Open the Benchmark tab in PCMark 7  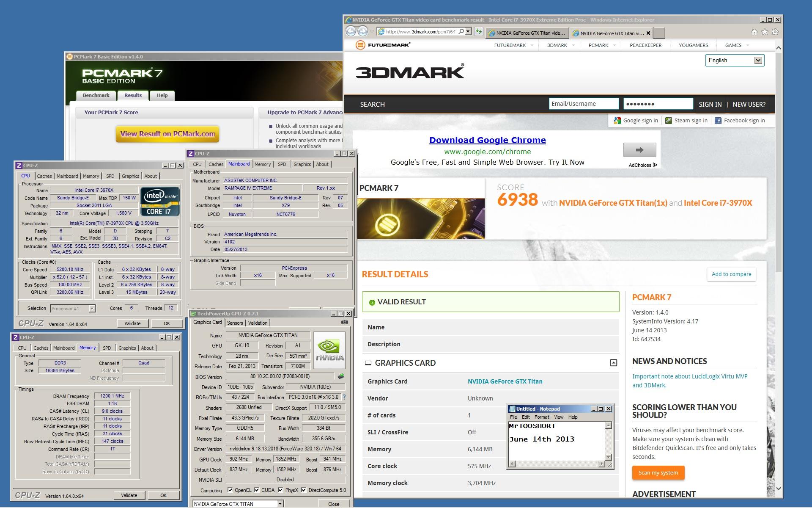pyautogui.click(x=96, y=96)
